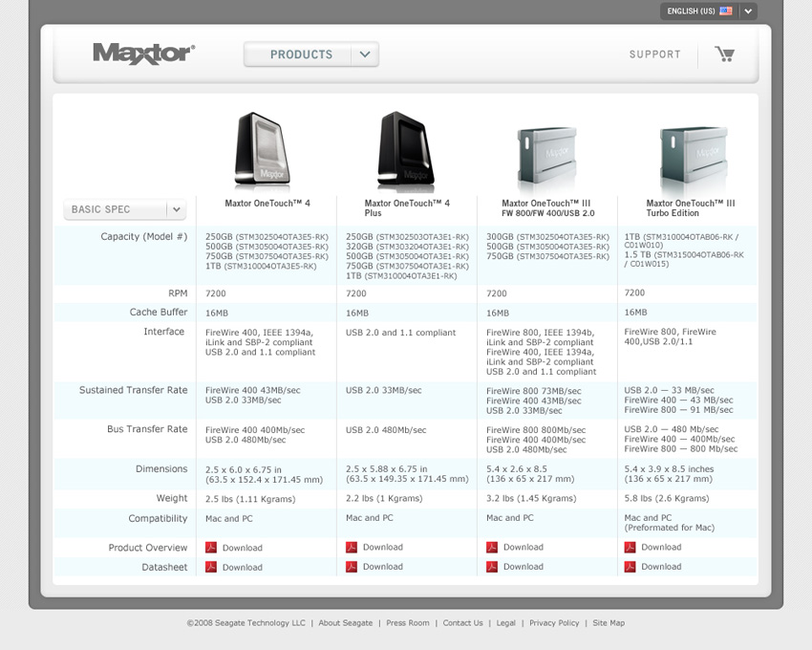Click PDF icon for Turbo Edition Datasheet
This screenshot has height=650, width=812.
click(630, 567)
